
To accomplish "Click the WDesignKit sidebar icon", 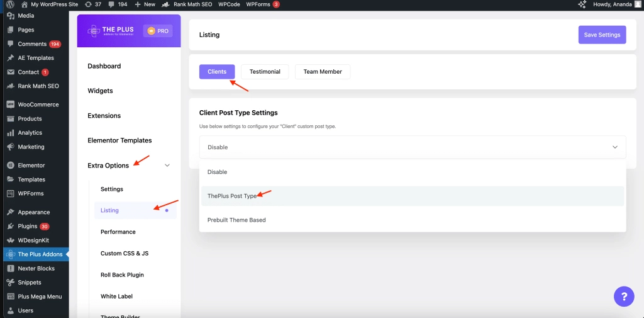I will click(x=11, y=241).
